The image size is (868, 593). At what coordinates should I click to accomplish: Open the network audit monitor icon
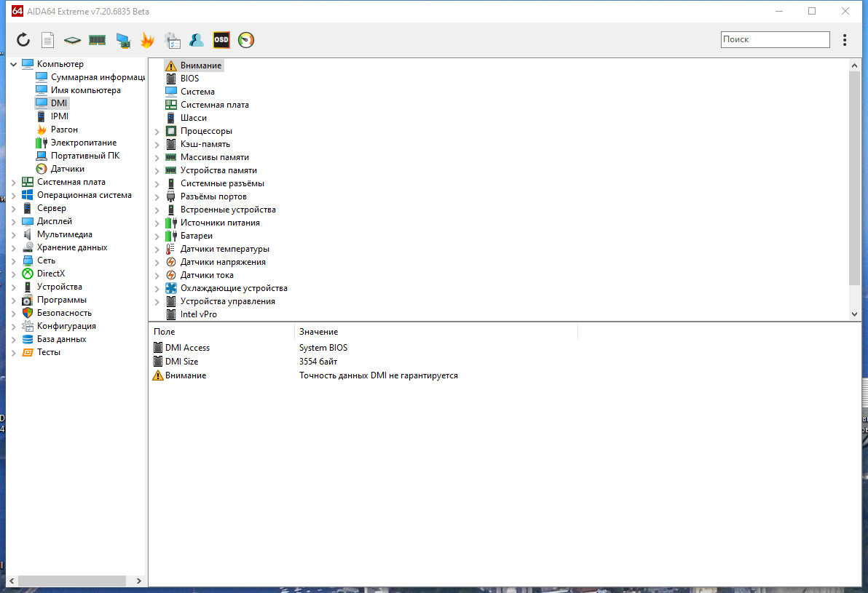click(123, 40)
